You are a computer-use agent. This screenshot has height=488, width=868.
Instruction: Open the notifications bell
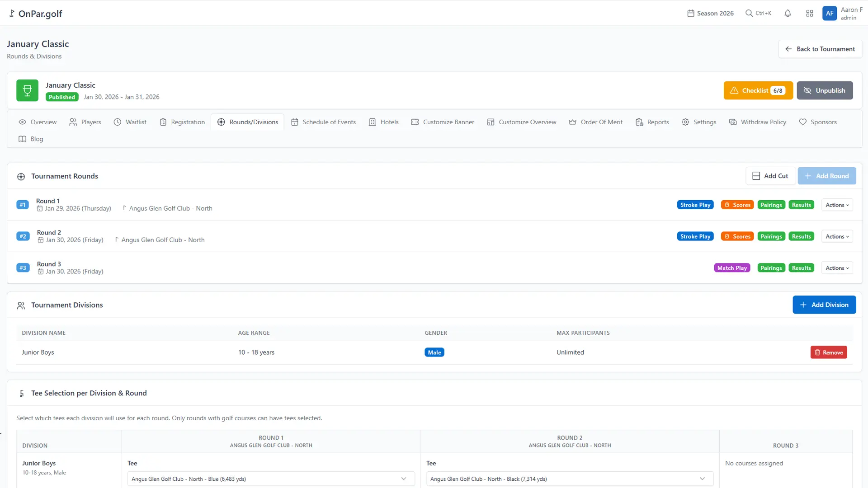788,13
